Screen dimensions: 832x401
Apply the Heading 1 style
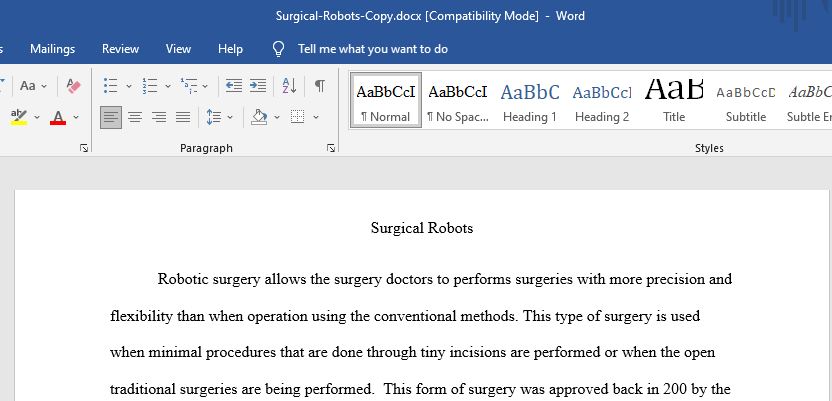click(x=530, y=101)
